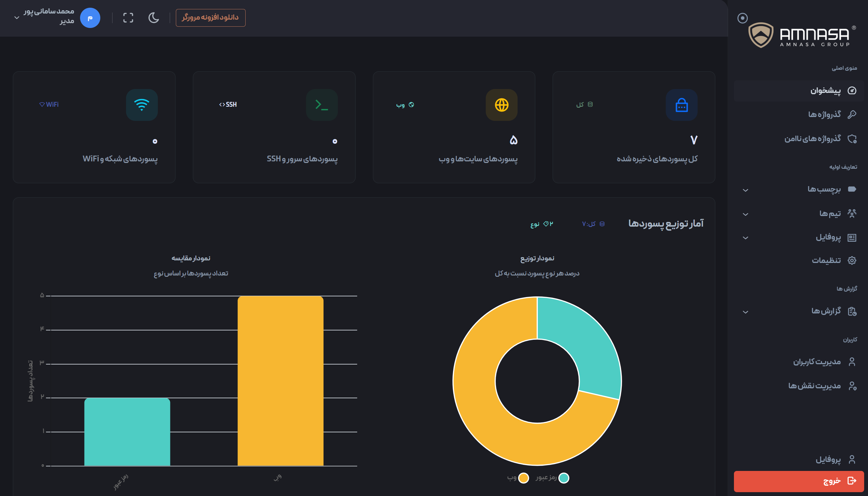Click the user icon beside the bottom پروفایل
This screenshot has width=868, height=496.
click(852, 460)
